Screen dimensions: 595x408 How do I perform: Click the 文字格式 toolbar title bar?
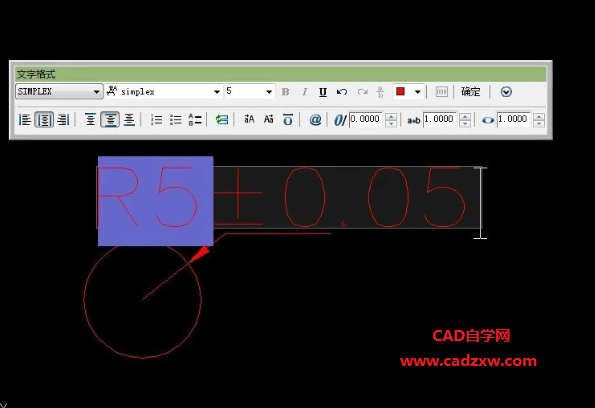280,74
